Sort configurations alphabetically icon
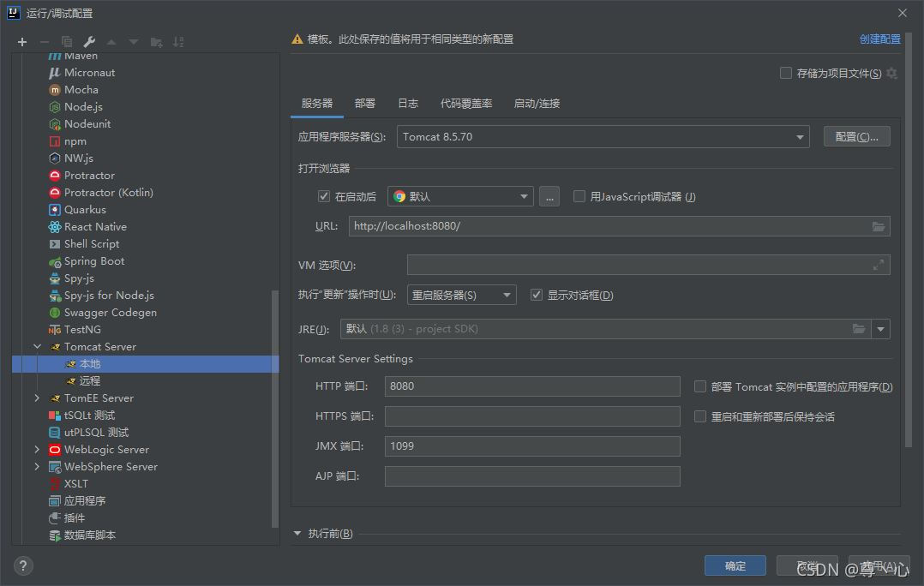924x586 pixels. [x=178, y=42]
